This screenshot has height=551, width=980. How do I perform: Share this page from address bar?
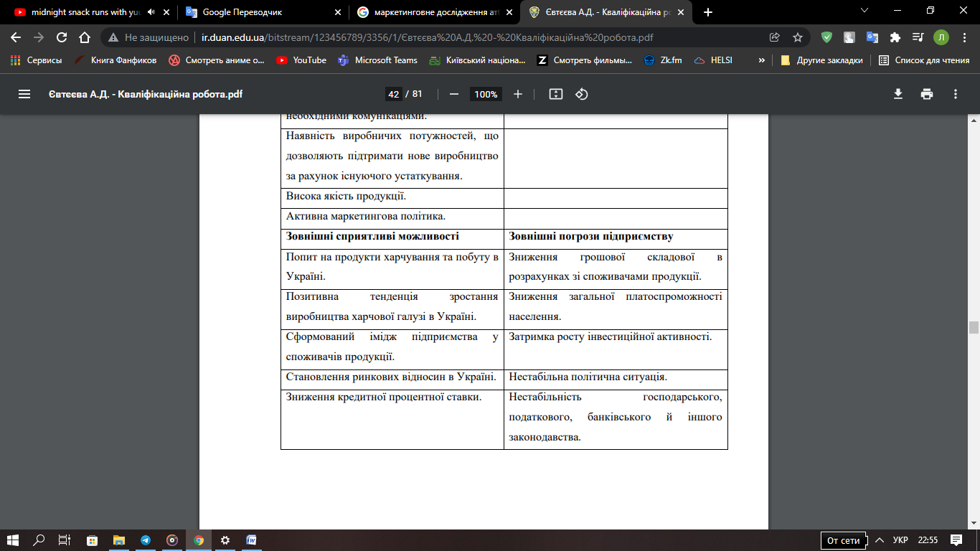tap(775, 37)
